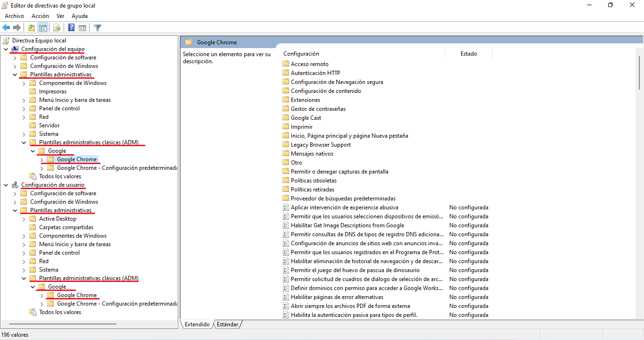Select Políticas obsoletas folder entry
The image size is (644, 340).
[x=314, y=180]
